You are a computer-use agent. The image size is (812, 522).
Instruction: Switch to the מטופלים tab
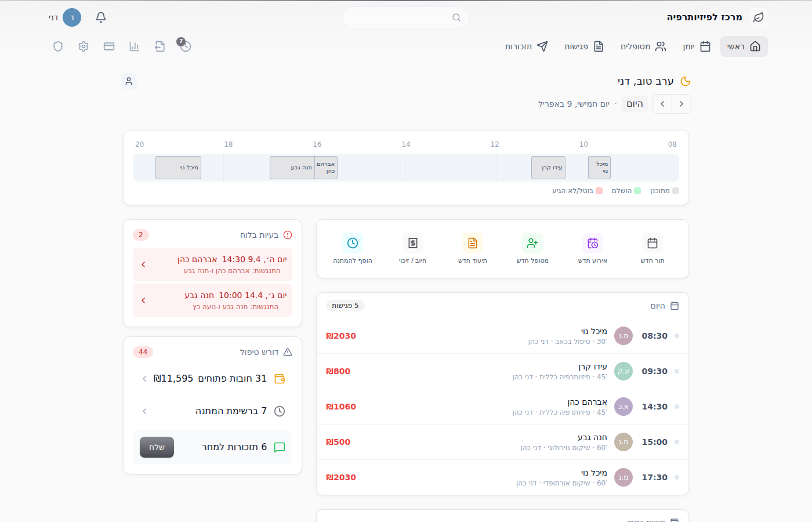tap(643, 46)
